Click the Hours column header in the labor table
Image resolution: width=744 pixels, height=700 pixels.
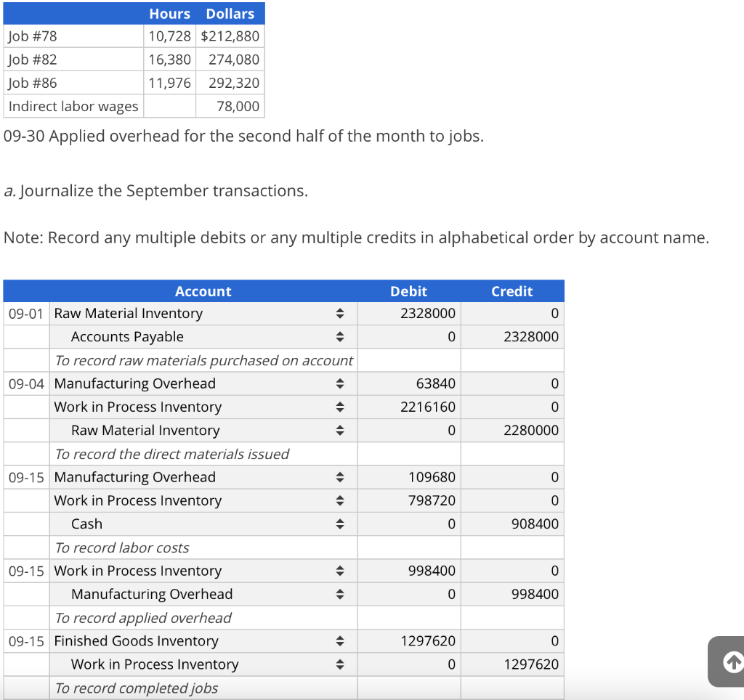(x=169, y=12)
